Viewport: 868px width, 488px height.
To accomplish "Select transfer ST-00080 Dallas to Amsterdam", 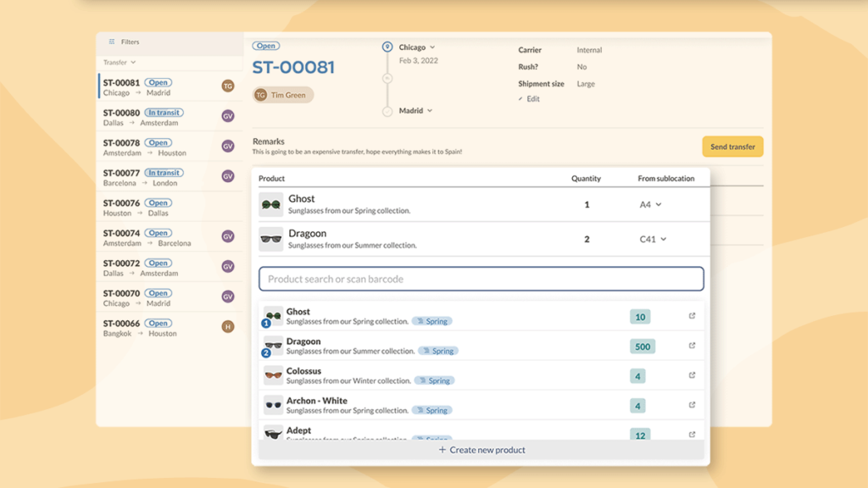I will tap(170, 117).
